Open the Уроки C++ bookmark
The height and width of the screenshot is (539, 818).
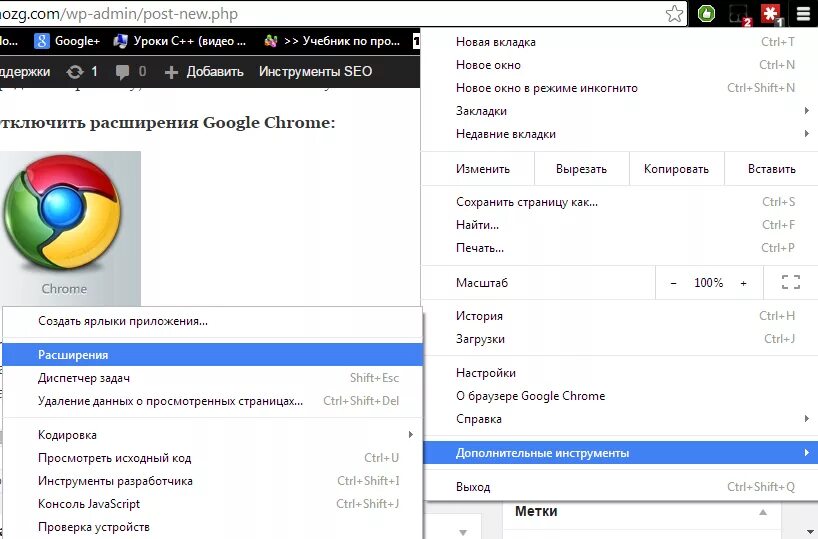[x=179, y=41]
